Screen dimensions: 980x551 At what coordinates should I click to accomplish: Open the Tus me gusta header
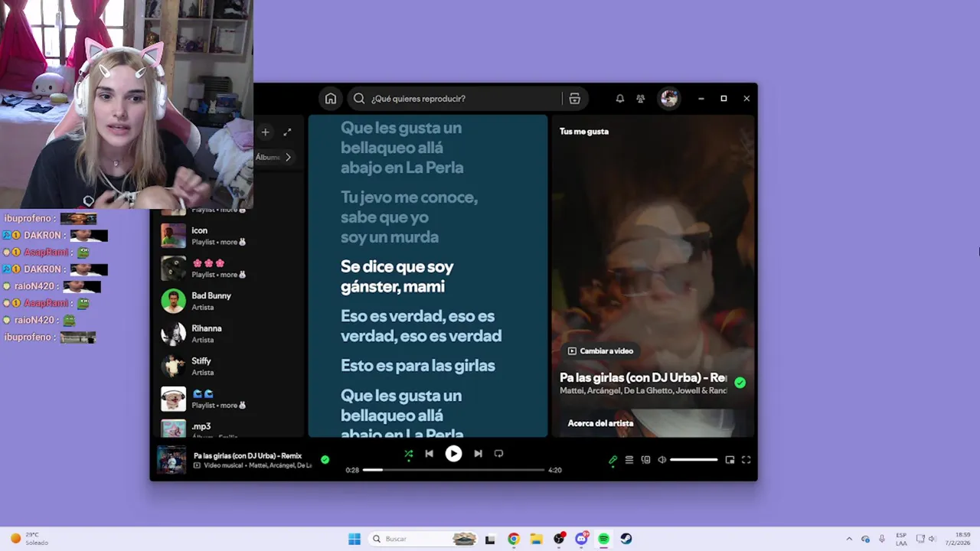584,132
